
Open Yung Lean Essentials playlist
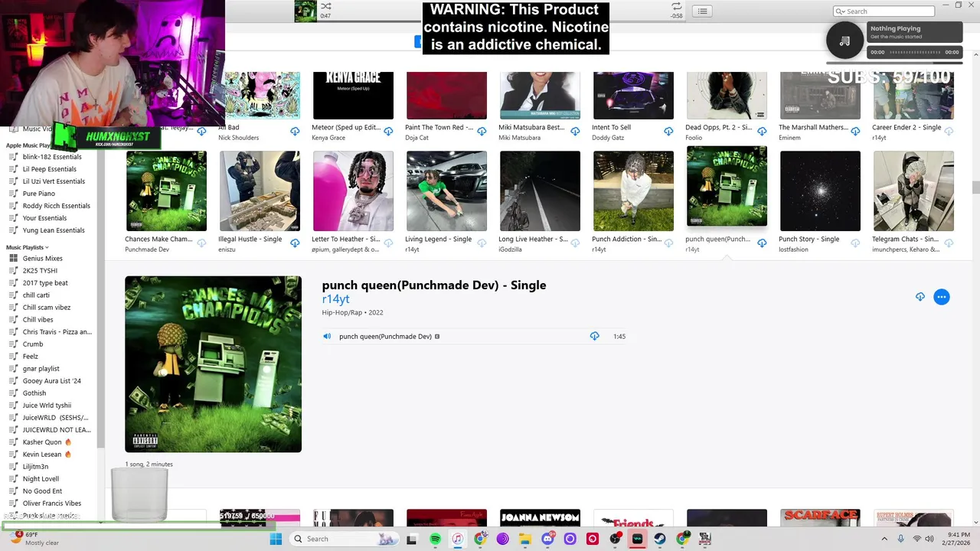click(x=54, y=230)
